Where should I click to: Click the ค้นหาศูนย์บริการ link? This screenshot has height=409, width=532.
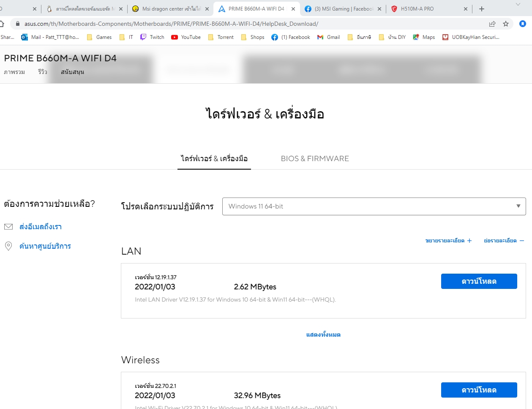(45, 246)
